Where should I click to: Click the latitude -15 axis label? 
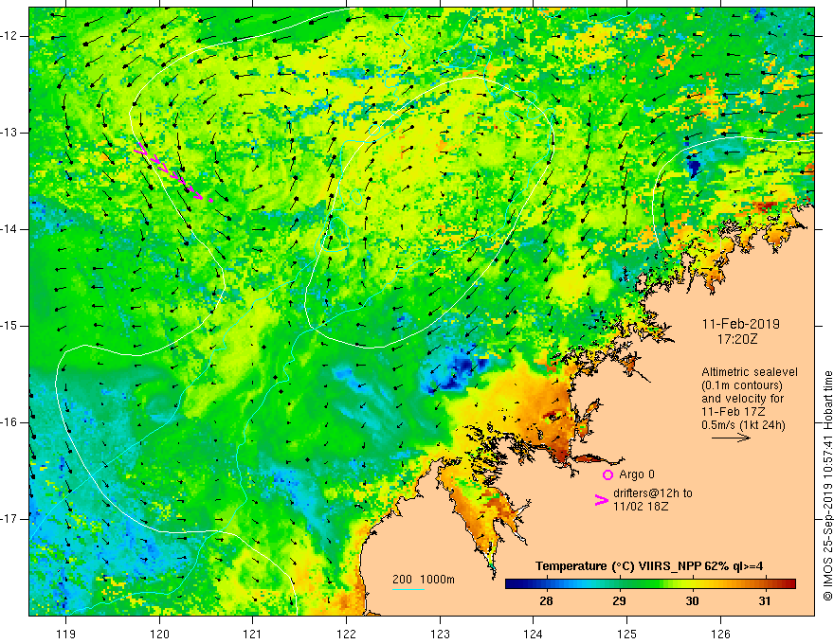[9, 326]
